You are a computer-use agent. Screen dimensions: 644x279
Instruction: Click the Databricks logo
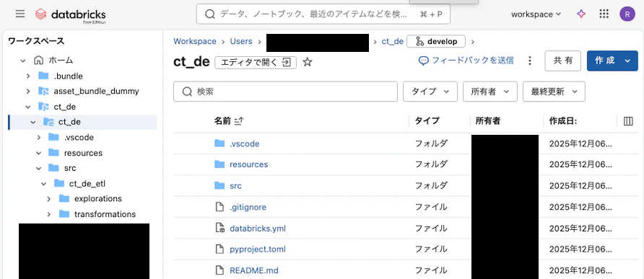[70, 15]
